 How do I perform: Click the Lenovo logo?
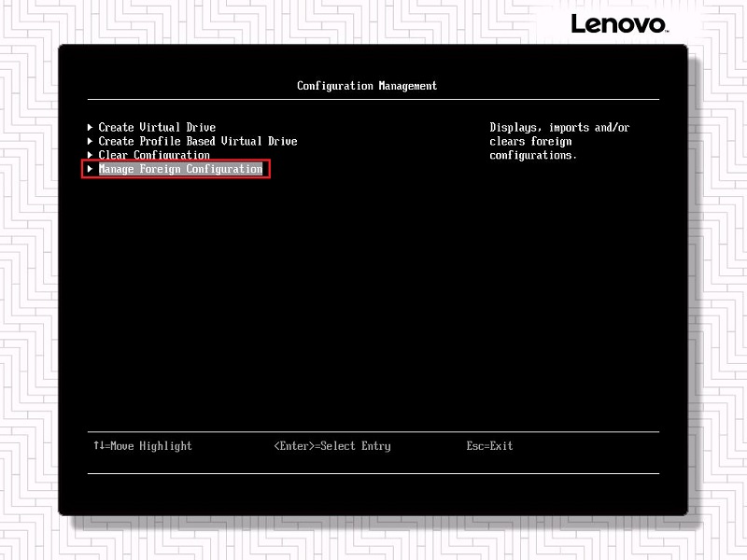point(618,23)
